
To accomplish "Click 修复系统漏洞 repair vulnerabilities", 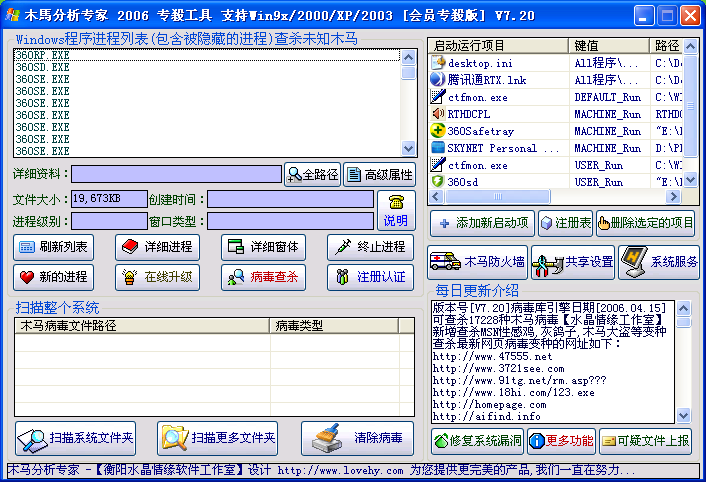I will (x=478, y=441).
